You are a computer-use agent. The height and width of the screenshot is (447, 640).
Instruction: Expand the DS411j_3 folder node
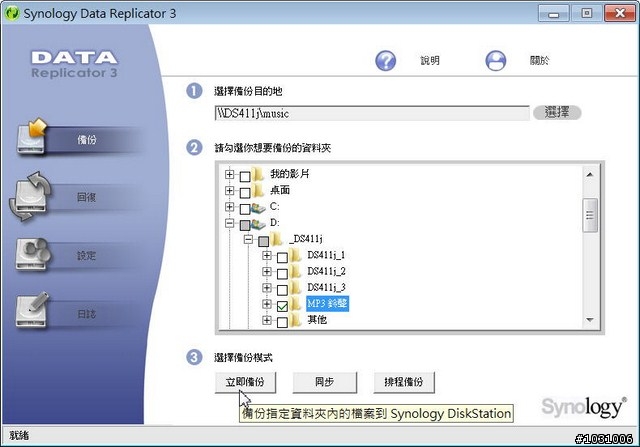tap(267, 288)
